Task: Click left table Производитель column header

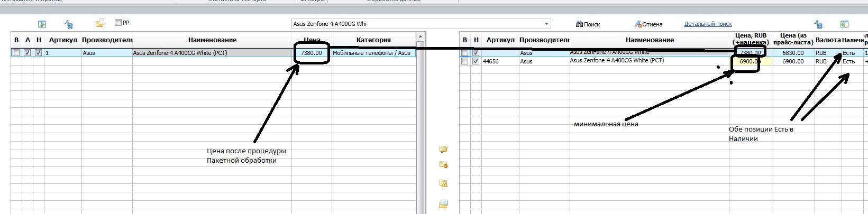Action: (107, 40)
